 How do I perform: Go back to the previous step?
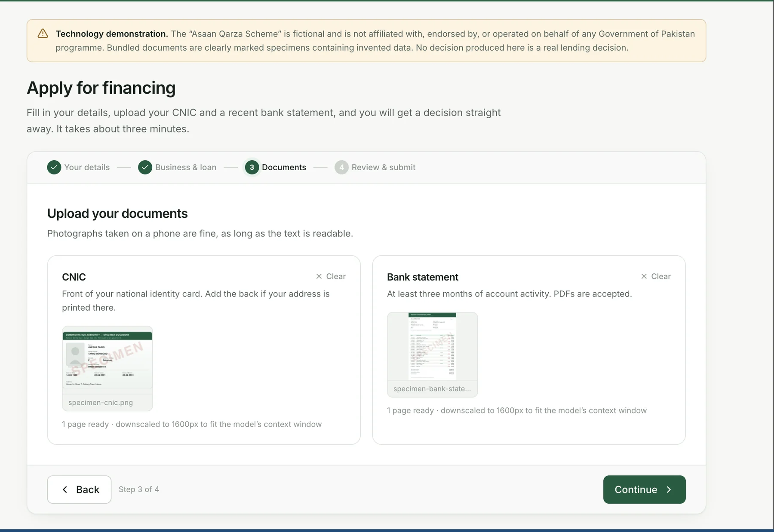(x=79, y=489)
